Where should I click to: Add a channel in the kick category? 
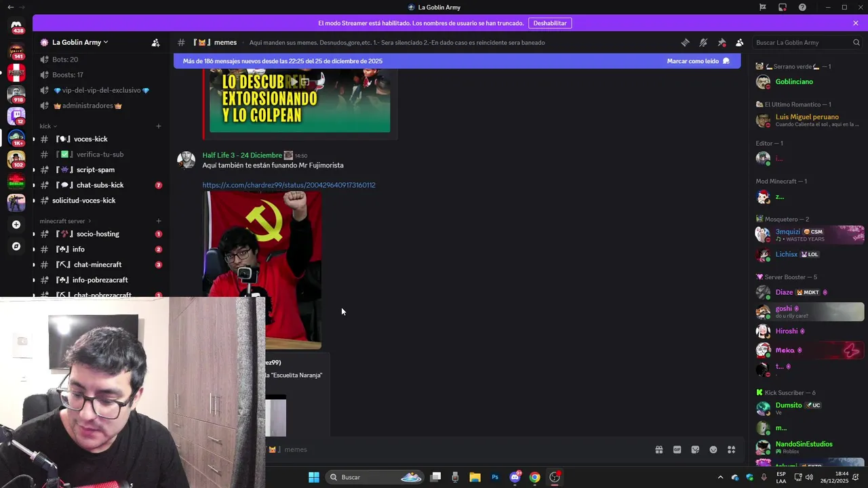pyautogui.click(x=159, y=126)
